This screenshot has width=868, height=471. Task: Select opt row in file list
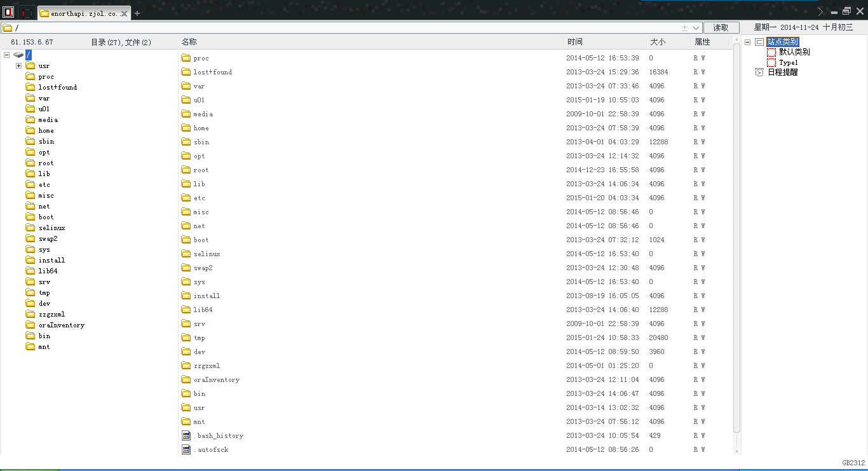point(456,156)
